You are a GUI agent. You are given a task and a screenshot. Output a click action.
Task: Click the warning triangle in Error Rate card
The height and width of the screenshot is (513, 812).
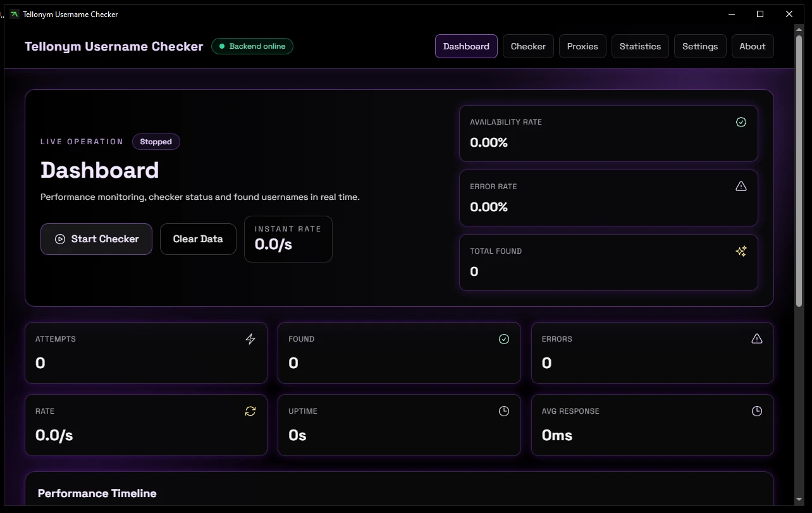741,186
